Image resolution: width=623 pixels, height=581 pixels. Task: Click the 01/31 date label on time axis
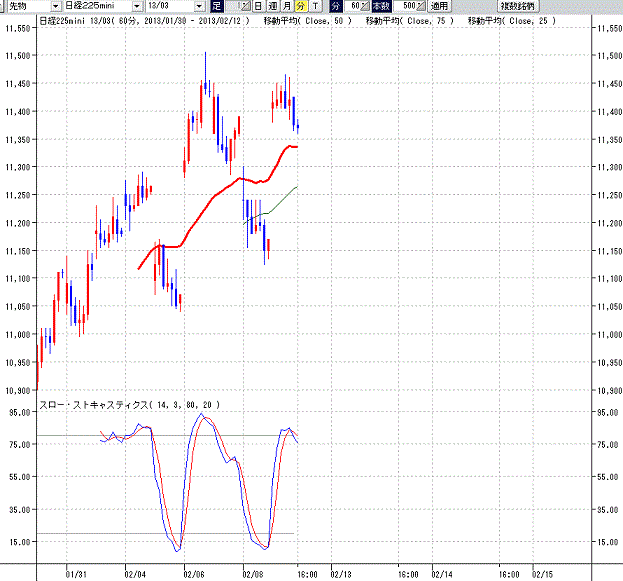pos(76,574)
